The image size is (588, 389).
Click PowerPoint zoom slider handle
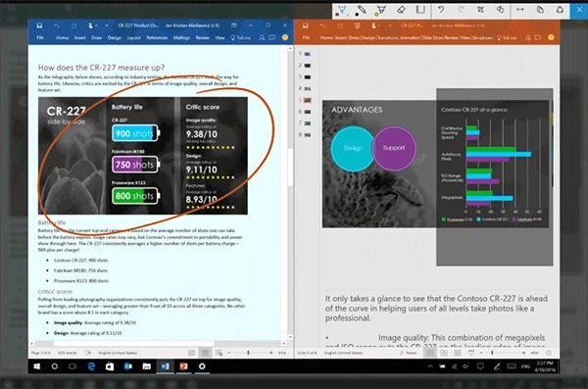pyautogui.click(x=492, y=353)
